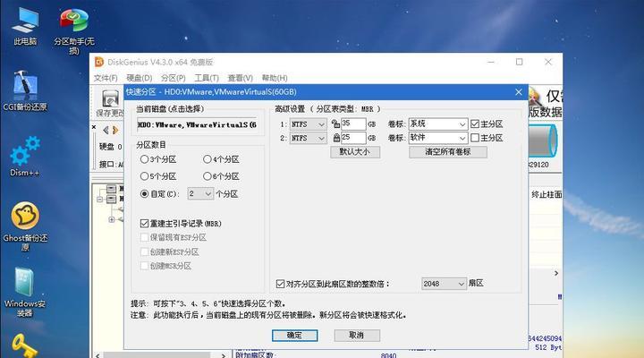Open the 文件(F) menu
This screenshot has width=644, height=358.
(x=106, y=78)
